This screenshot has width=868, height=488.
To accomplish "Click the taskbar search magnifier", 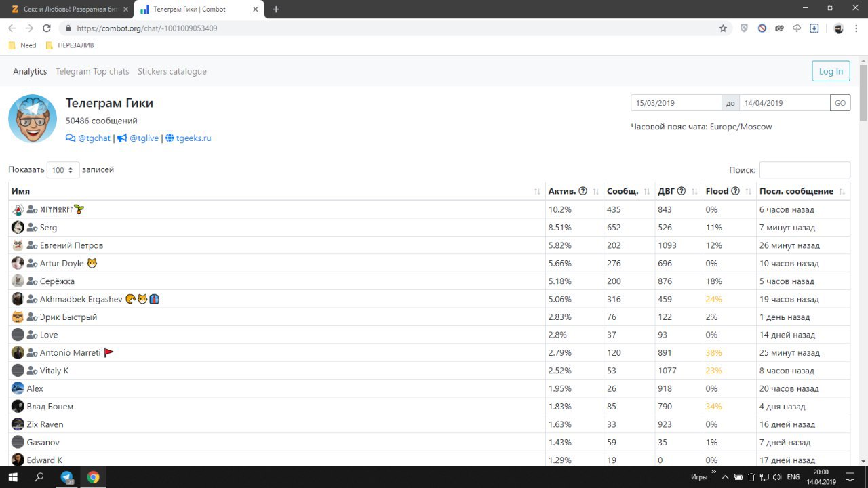I will (39, 477).
